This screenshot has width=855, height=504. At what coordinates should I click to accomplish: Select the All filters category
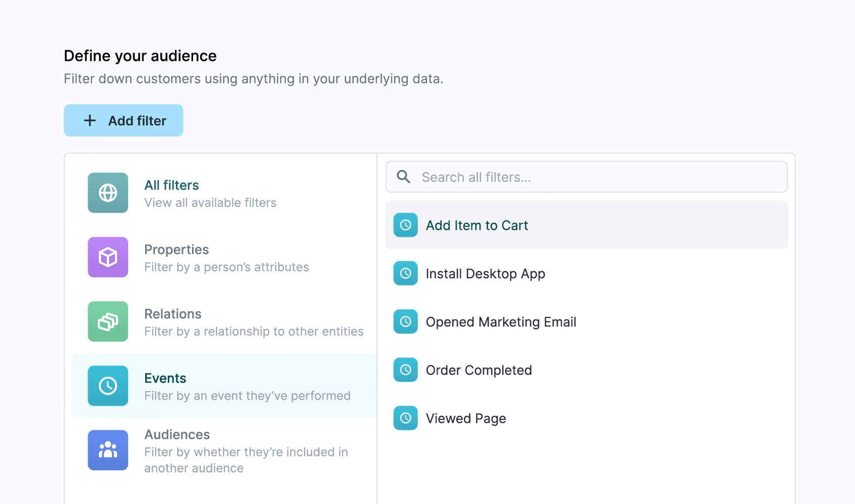pyautogui.click(x=224, y=193)
